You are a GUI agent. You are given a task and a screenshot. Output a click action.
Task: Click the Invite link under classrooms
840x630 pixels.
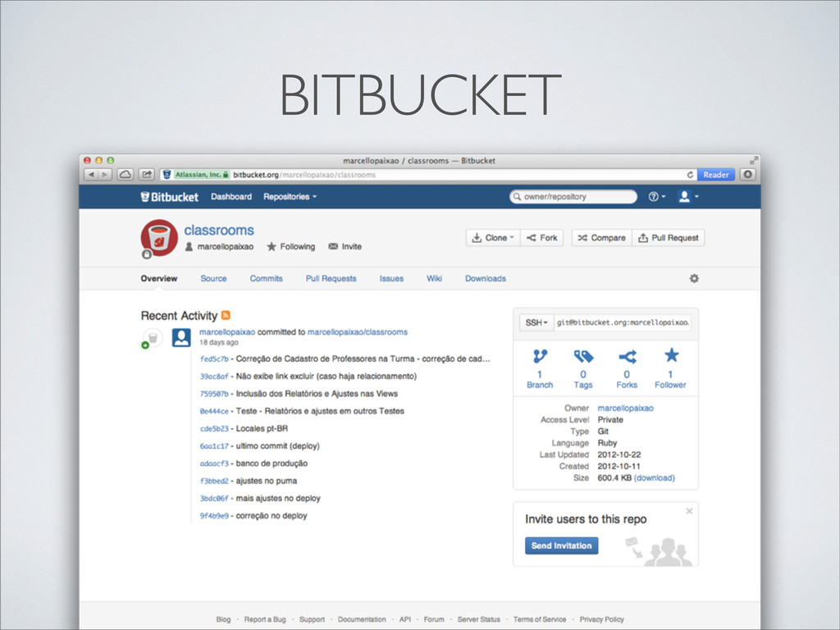tap(345, 246)
